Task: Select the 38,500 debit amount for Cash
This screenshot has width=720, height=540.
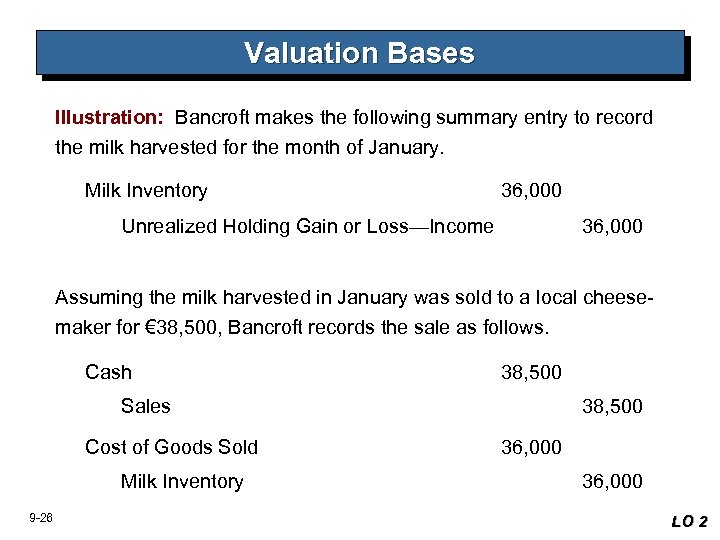Action: click(x=531, y=373)
